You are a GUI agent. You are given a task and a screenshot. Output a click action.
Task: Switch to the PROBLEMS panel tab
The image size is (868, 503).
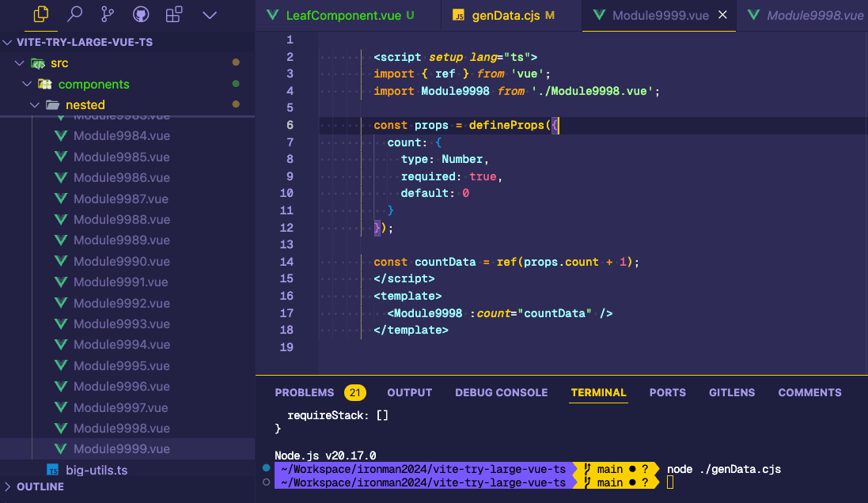[x=305, y=392]
